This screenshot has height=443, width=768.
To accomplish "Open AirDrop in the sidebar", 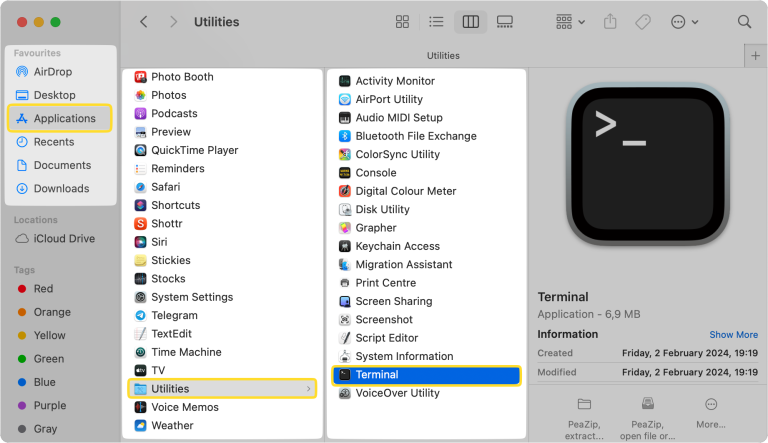I will click(x=53, y=72).
